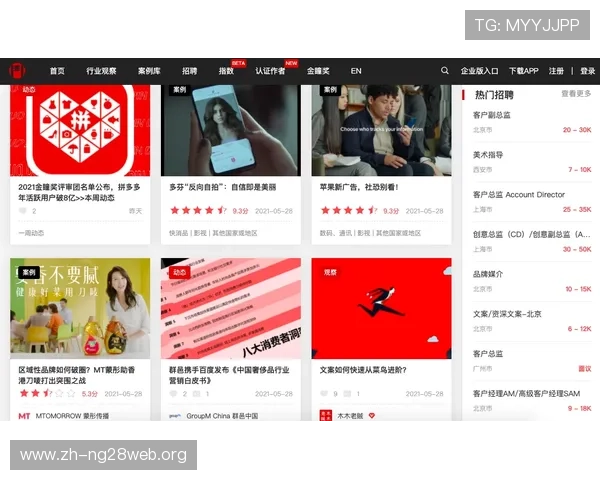Click MT logo of MTOMORROW author
The height and width of the screenshot is (480, 600).
[x=24, y=416]
